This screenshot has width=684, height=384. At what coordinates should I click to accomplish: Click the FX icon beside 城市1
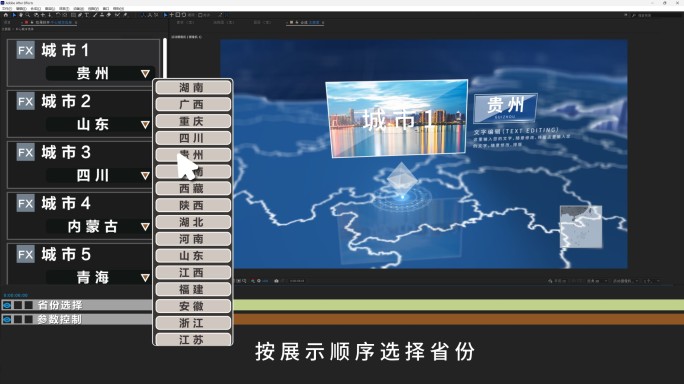click(25, 51)
